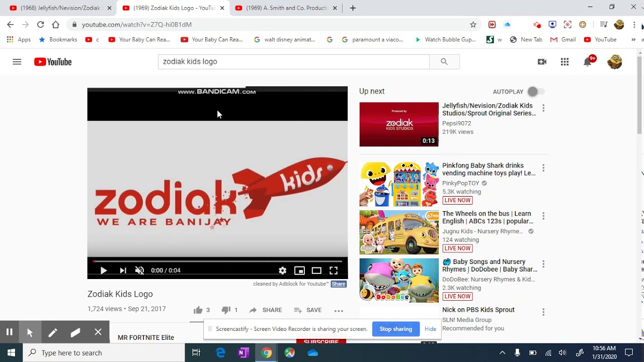Screen dimensions: 644x362
Task: Open the video player settings gear
Action: click(283, 270)
